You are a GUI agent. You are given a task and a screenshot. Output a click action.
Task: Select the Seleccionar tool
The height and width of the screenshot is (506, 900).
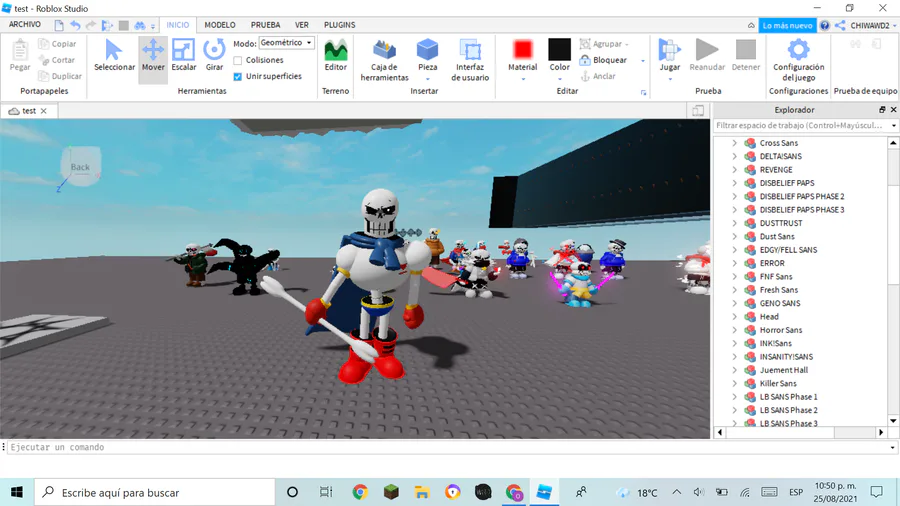click(x=114, y=56)
